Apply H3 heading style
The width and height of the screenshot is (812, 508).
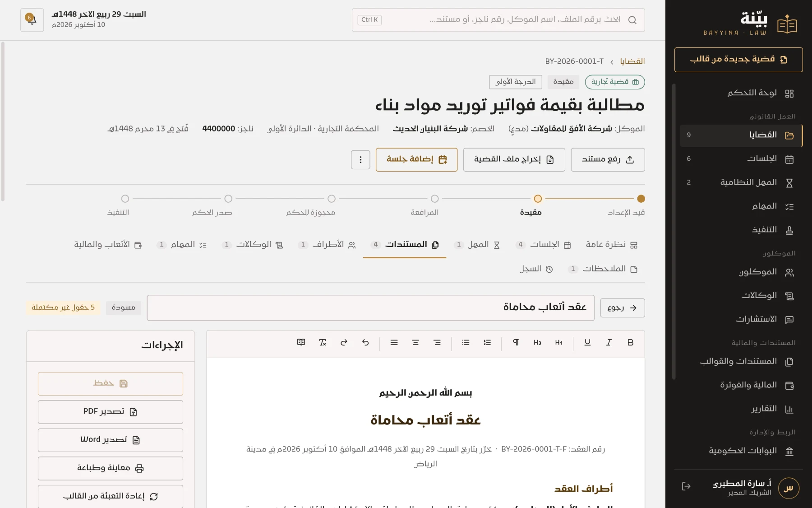pyautogui.click(x=537, y=343)
